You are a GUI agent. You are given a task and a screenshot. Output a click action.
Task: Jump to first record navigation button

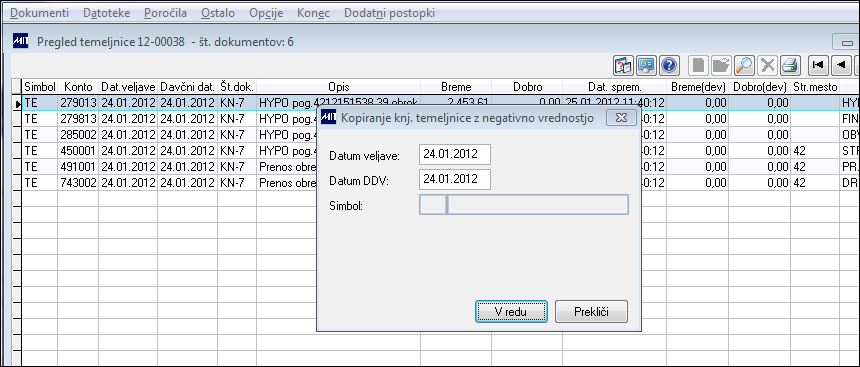tap(818, 66)
